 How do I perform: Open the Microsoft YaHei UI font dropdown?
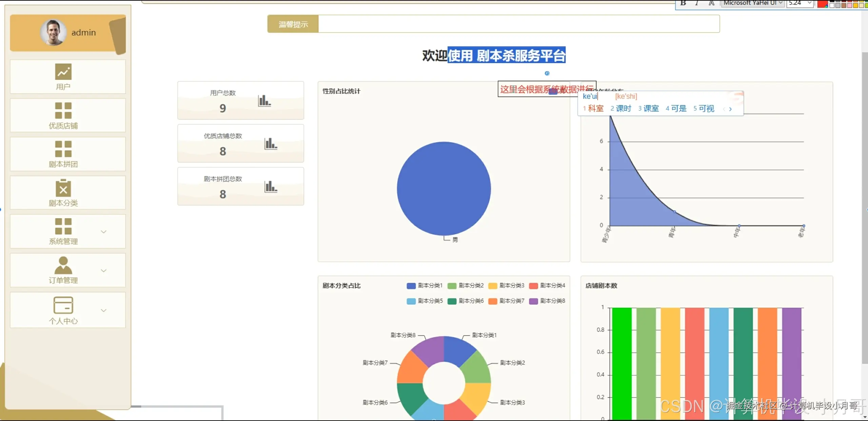click(781, 3)
